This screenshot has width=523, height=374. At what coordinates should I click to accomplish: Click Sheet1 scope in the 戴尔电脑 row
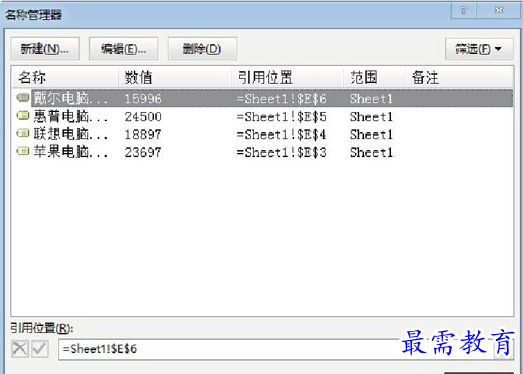point(371,99)
